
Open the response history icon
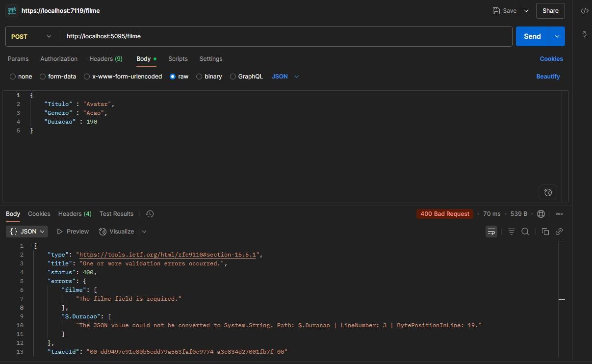(150, 214)
